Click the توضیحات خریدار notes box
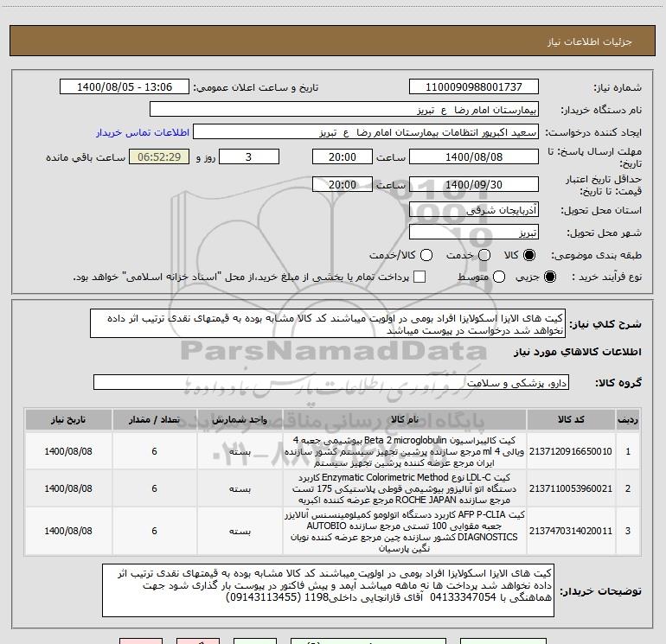This screenshot has width=666, height=644. pyautogui.click(x=328, y=590)
